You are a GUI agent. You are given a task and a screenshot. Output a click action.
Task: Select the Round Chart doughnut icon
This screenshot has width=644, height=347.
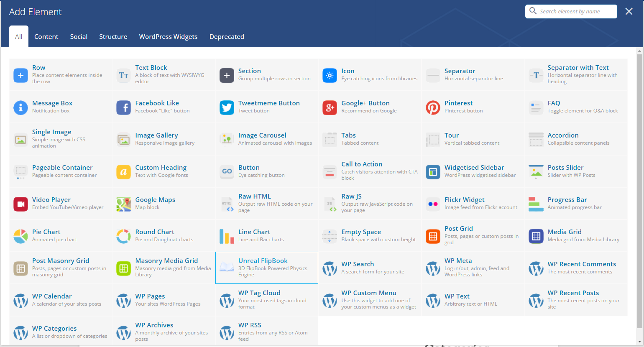pyautogui.click(x=123, y=236)
